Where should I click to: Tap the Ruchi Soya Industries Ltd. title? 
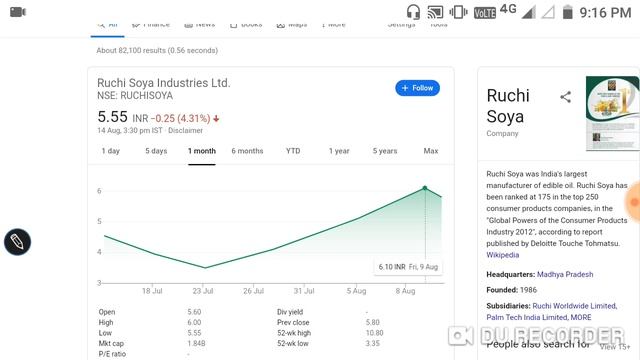pos(164,83)
